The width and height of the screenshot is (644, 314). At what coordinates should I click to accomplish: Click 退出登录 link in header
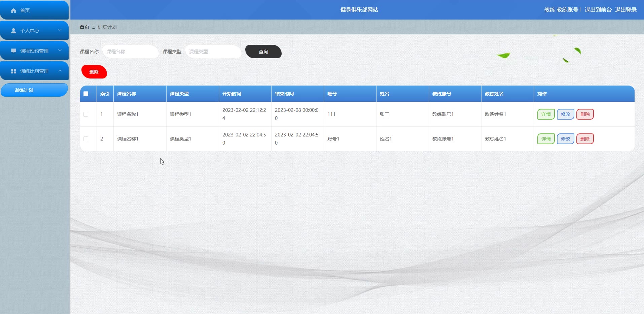tap(626, 10)
